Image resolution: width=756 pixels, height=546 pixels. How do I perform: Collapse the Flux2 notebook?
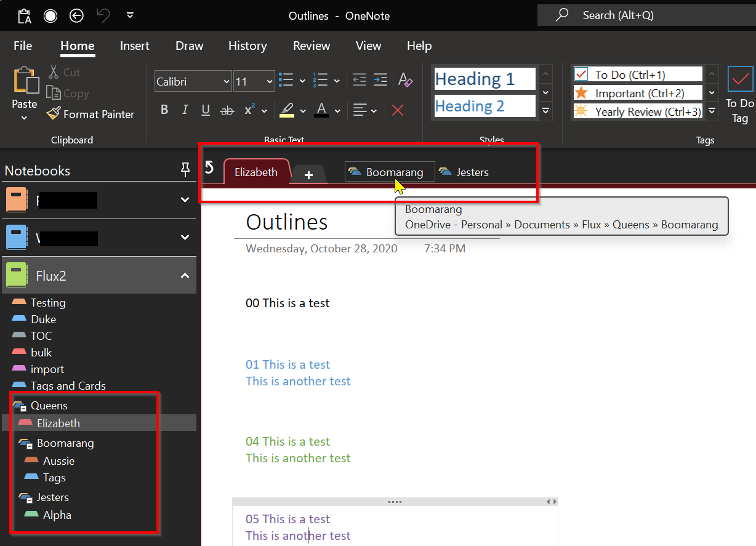(185, 276)
